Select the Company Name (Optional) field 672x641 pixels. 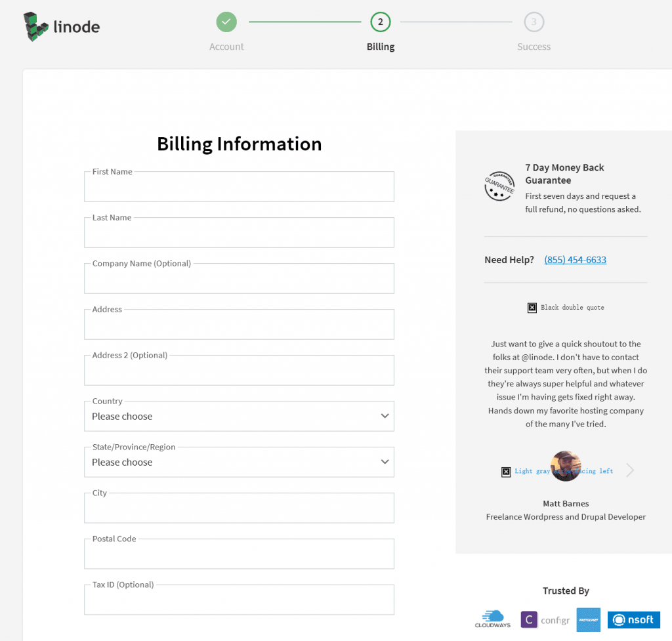pos(239,280)
